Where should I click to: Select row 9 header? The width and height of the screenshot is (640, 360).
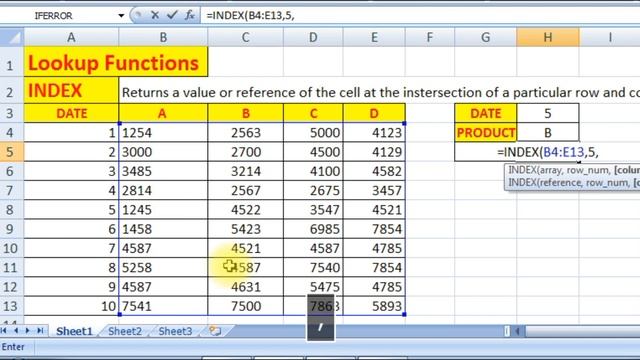click(12, 229)
